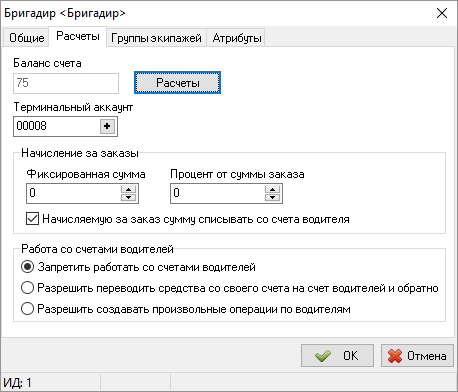Choose Разрешить создавать произвольные операции option
Image resolution: width=458 pixels, height=392 pixels.
tap(27, 309)
